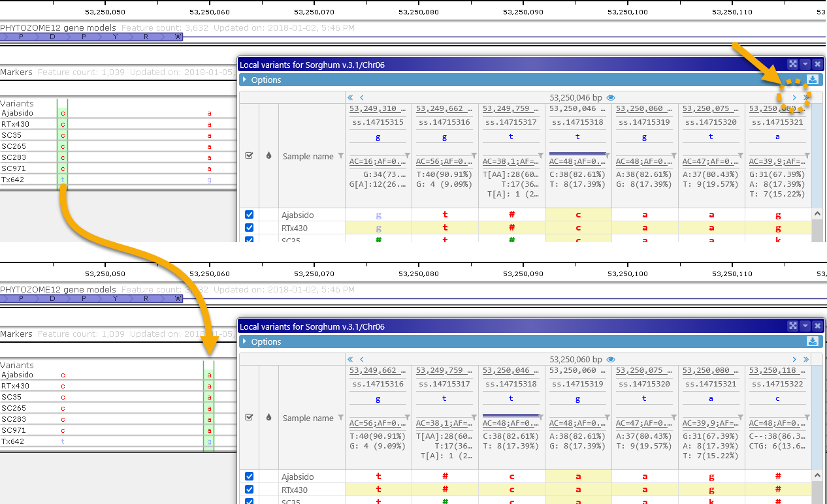Open the ss.14715315 variant link
This screenshot has width=827, height=504.
pyautogui.click(x=378, y=122)
